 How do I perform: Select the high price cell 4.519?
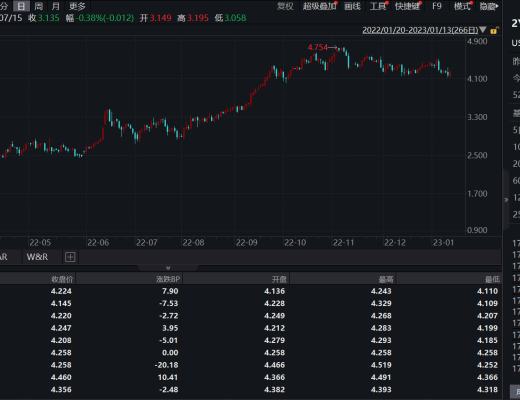[x=381, y=365]
